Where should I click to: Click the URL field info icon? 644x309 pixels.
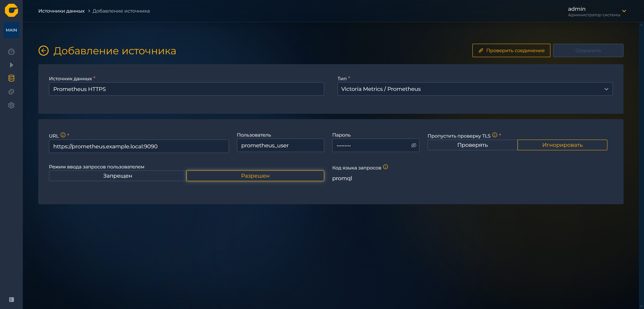click(63, 135)
